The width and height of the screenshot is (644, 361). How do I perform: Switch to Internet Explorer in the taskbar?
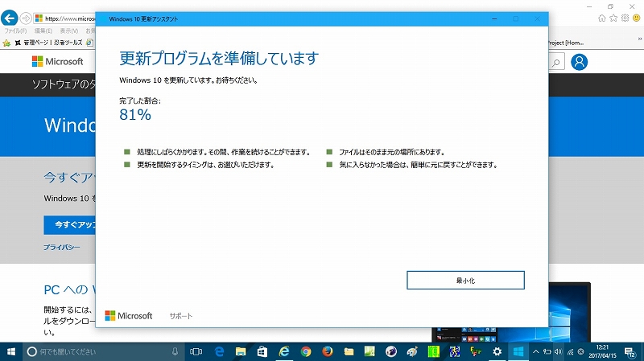tap(284, 351)
